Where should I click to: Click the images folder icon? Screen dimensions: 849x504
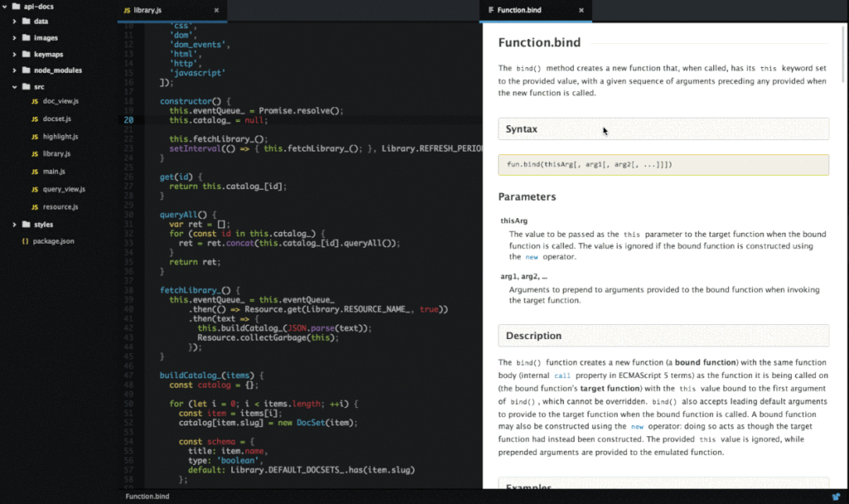click(x=25, y=37)
